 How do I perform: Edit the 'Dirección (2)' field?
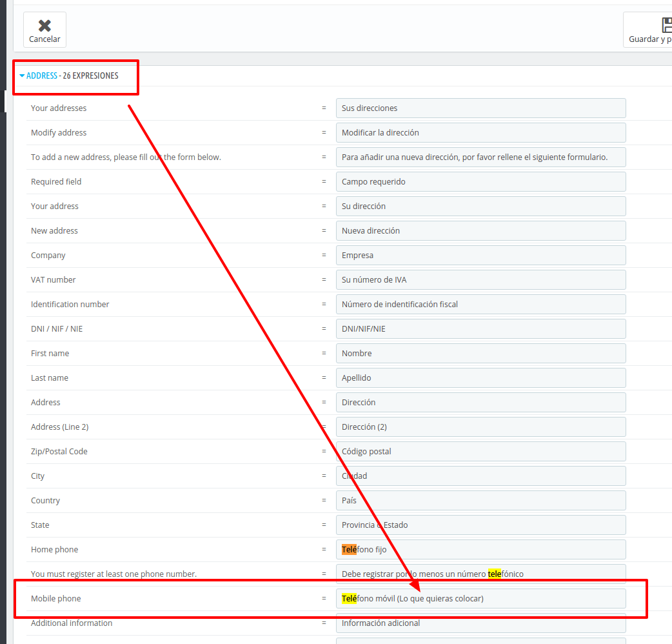[x=481, y=427]
